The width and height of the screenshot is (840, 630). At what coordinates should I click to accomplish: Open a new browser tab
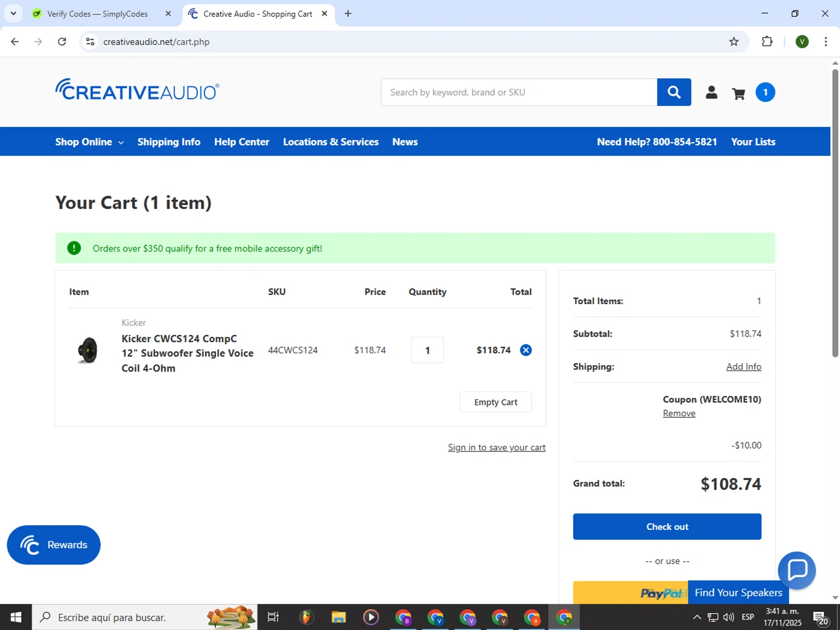point(348,13)
